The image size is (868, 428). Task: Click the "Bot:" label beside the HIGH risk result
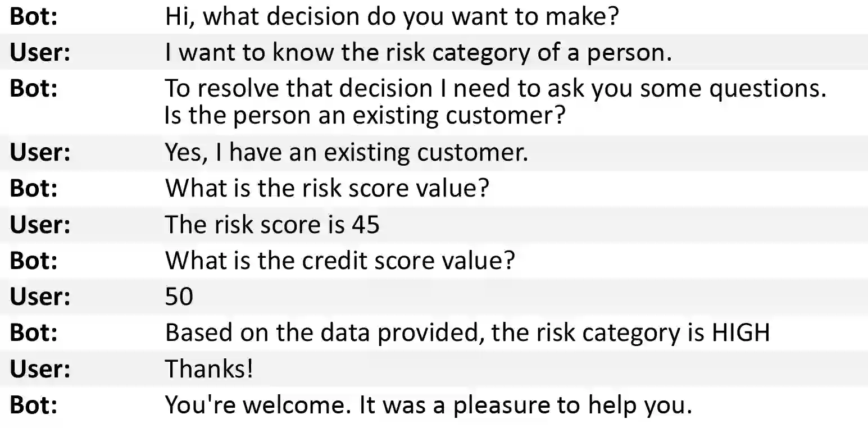[34, 333]
